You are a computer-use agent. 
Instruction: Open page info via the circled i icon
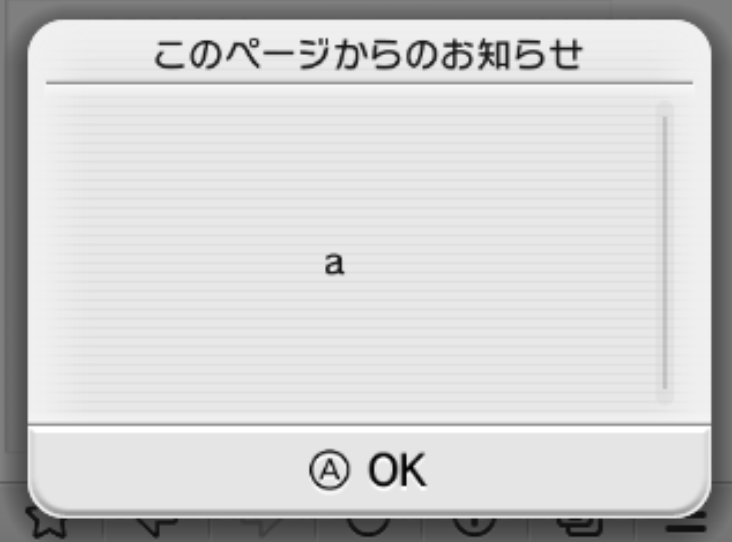pyautogui.click(x=474, y=525)
